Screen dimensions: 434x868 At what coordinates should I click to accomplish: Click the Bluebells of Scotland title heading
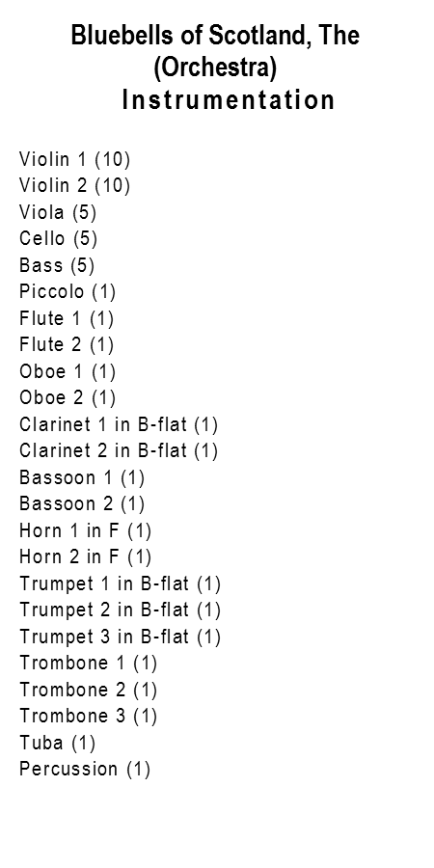pos(215,36)
